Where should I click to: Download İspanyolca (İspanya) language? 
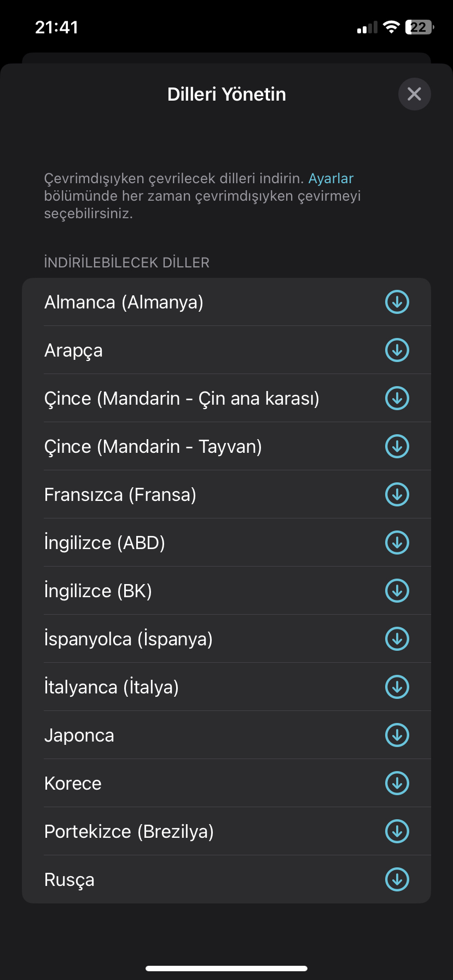coord(397,639)
